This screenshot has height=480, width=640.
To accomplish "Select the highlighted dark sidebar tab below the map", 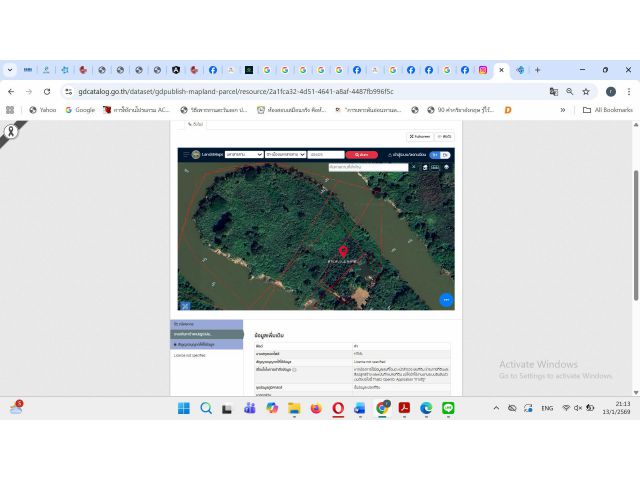I will [207, 333].
